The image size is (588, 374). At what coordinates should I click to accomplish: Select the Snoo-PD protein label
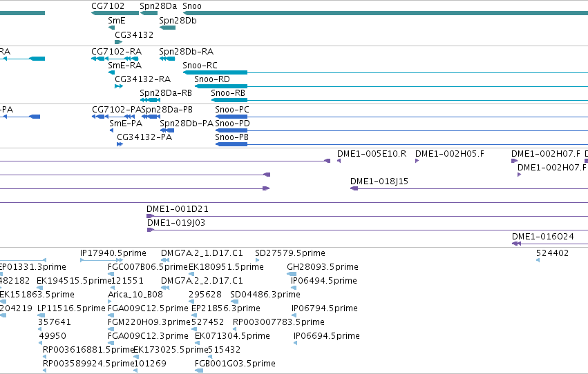click(x=232, y=124)
